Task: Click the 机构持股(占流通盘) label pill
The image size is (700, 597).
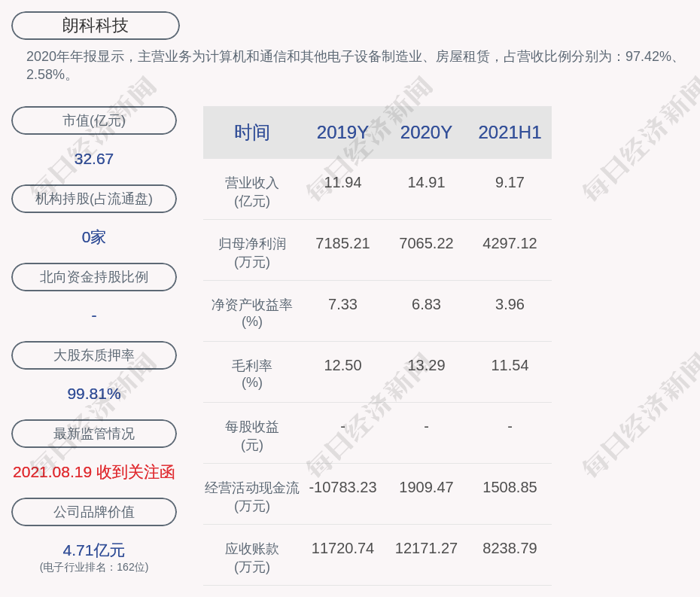Action: click(x=94, y=199)
